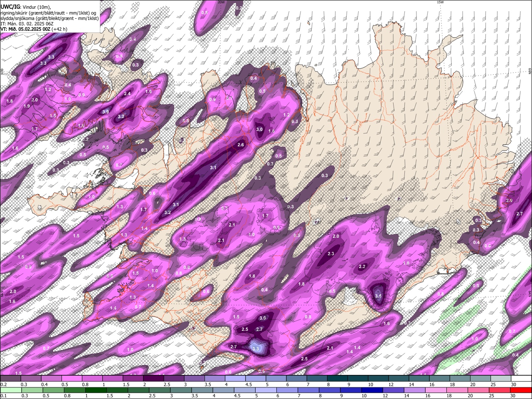
Task: Select the 'slydda/snjókoma' legend description line
Action: pyautogui.click(x=49, y=18)
